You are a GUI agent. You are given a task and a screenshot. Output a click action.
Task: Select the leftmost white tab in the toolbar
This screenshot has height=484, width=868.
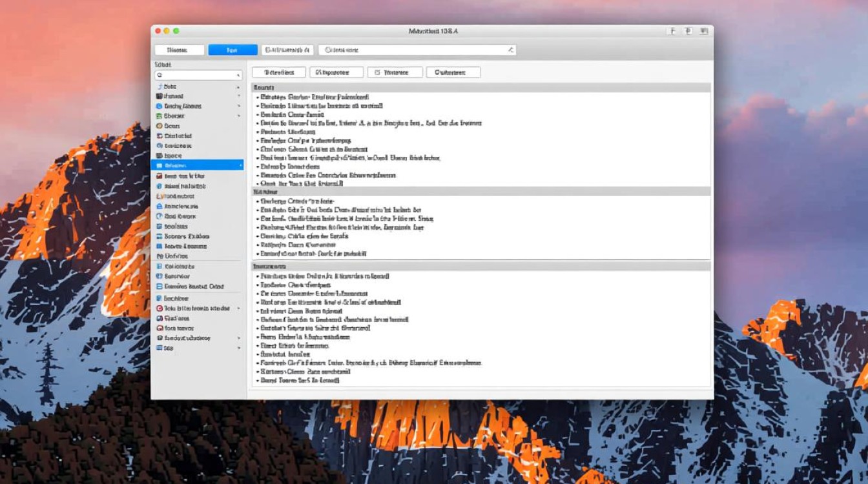coord(180,50)
